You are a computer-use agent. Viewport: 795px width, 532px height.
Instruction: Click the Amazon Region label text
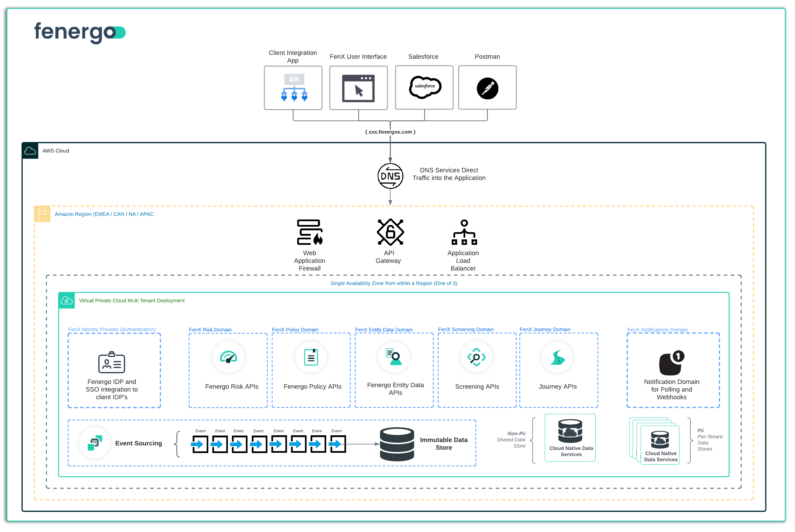[104, 214]
